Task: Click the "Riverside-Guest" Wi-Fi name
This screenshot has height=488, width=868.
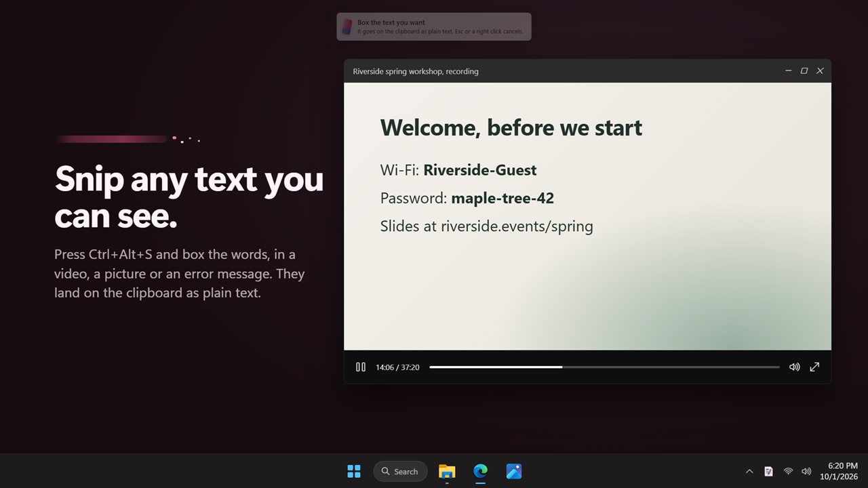Action: coord(480,170)
